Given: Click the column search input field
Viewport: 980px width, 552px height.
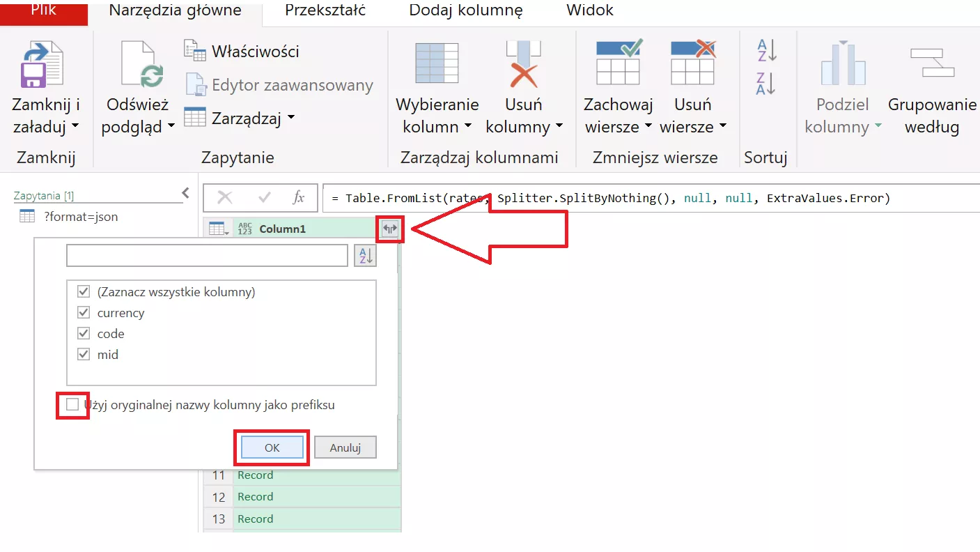Looking at the screenshot, I should 207,256.
